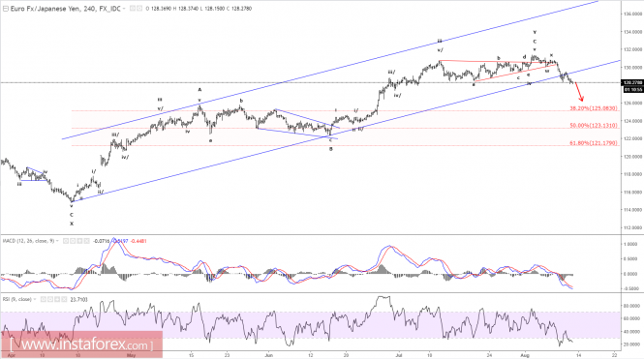Click the 38.20%(125.0830) Fibonacci label
The image size is (644, 359).
(x=594, y=108)
